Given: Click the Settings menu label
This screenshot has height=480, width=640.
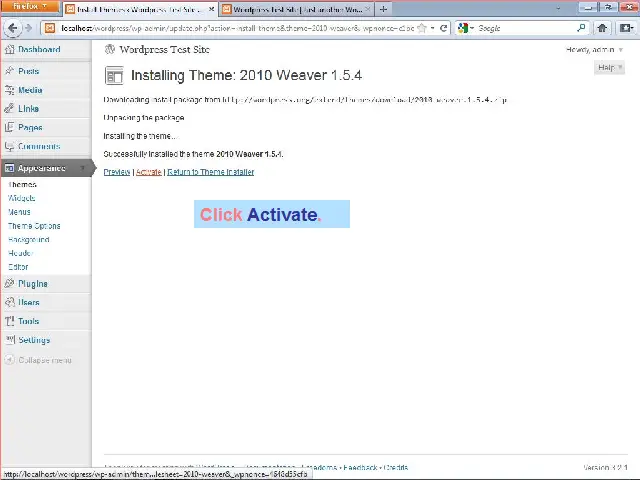Looking at the screenshot, I should coord(34,340).
